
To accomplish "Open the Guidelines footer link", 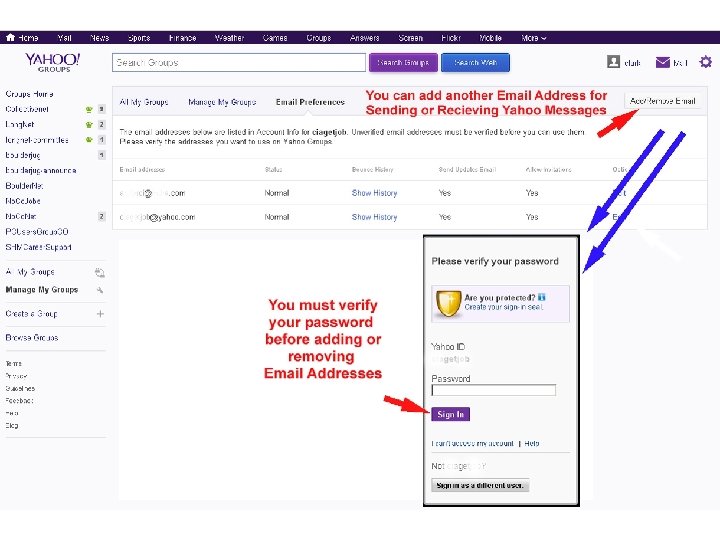I will pos(20,388).
